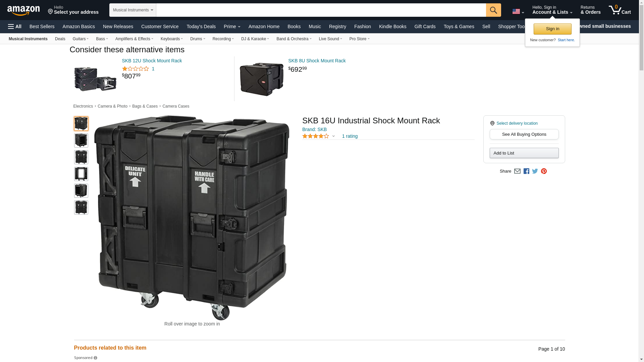Open the country flag language selector
Image resolution: width=644 pixels, height=362 pixels.
click(518, 11)
